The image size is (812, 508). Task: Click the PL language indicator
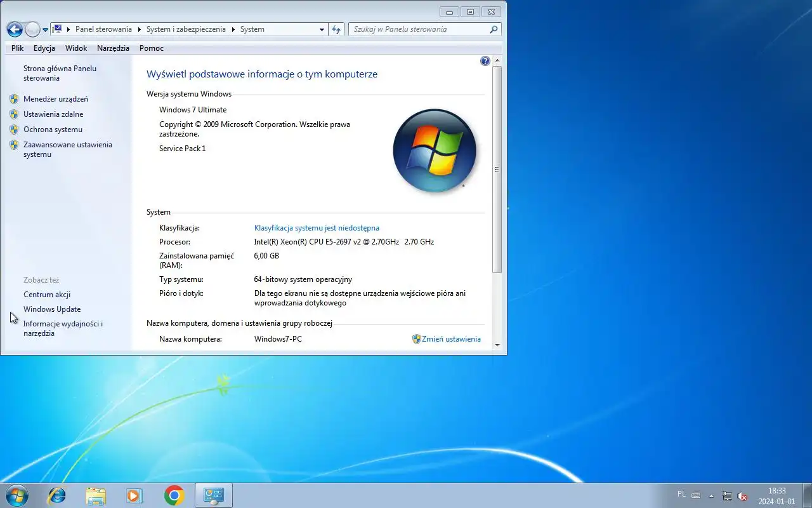(x=681, y=494)
